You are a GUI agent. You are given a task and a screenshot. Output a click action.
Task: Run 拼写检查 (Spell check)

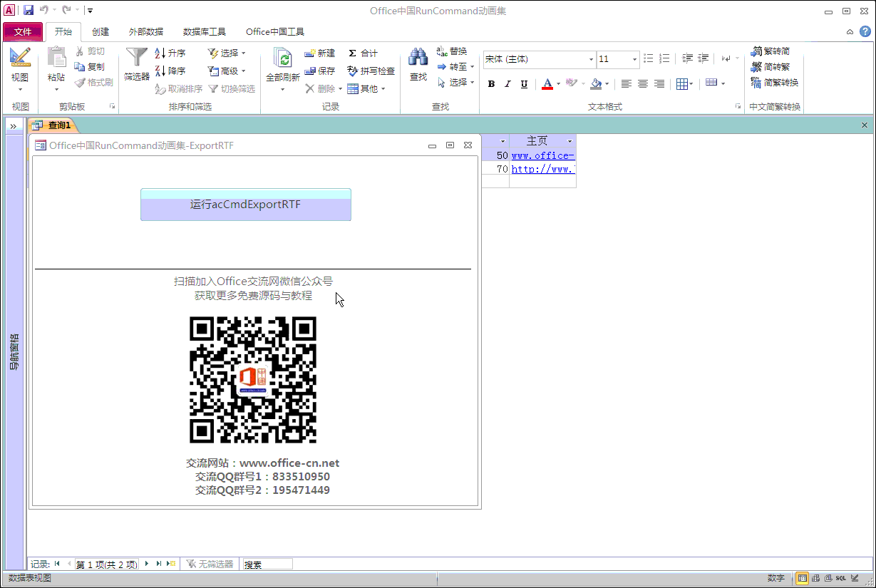(371, 71)
